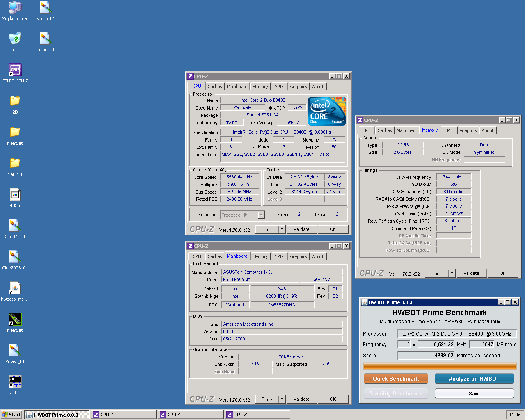Open the Start menu button
The width and height of the screenshot is (525, 420).
coord(11,415)
